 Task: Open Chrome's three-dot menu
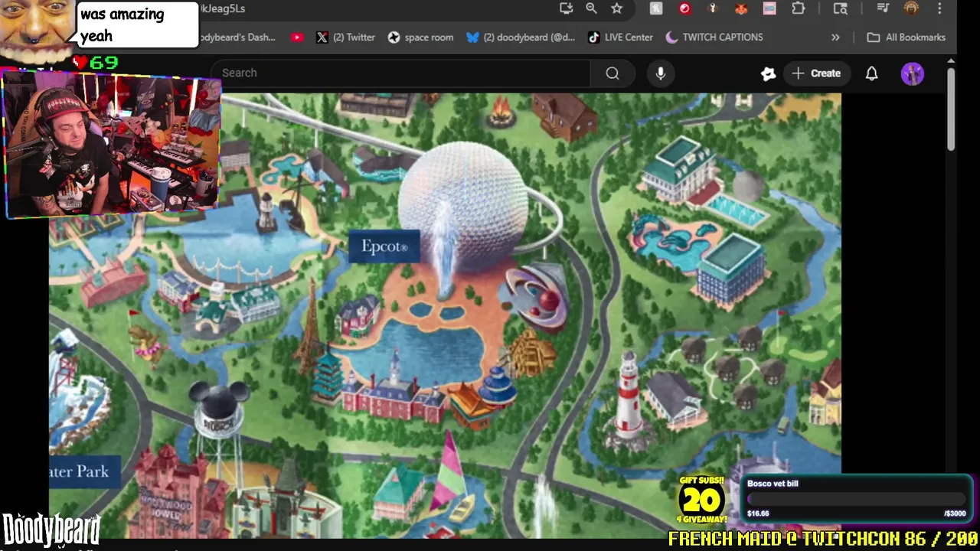(939, 8)
